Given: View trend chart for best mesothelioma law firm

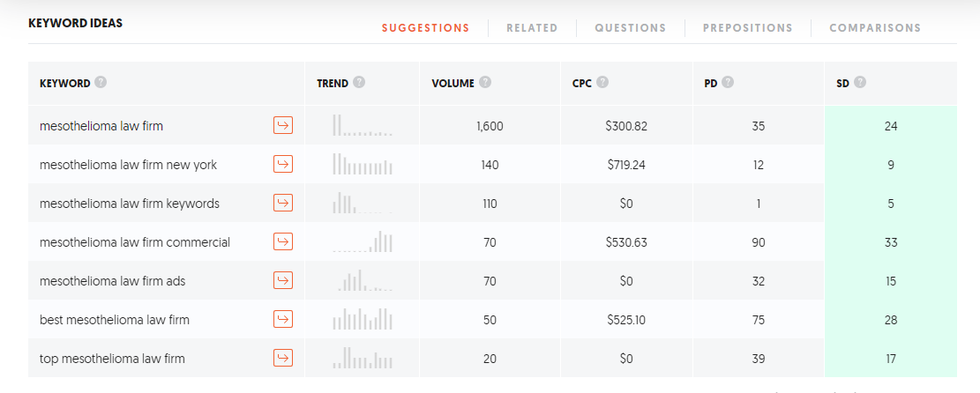Looking at the screenshot, I should point(362,319).
